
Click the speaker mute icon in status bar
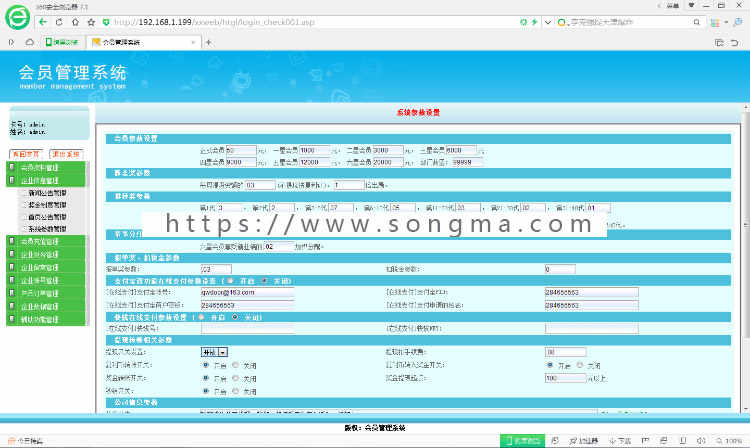click(701, 440)
